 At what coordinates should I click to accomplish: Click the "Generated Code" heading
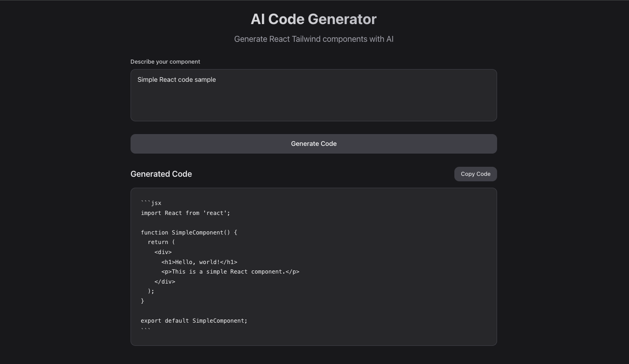click(x=161, y=174)
